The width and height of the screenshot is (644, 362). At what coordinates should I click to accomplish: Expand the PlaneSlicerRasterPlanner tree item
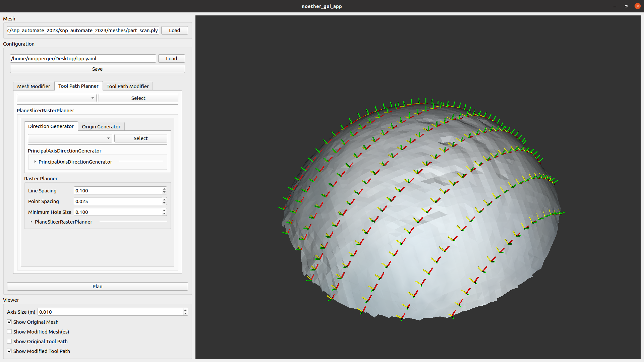pos(31,222)
